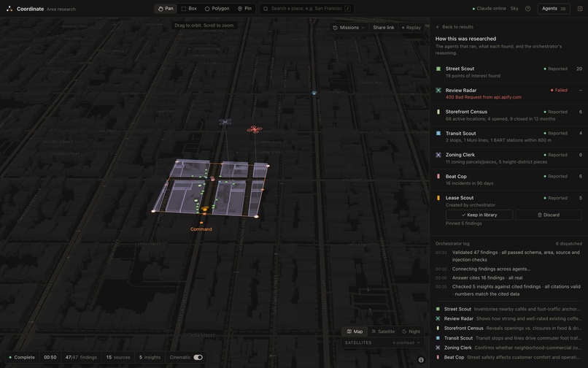588x368 pixels.
Task: Click the Review Radar agent icon
Action: pos(438,90)
